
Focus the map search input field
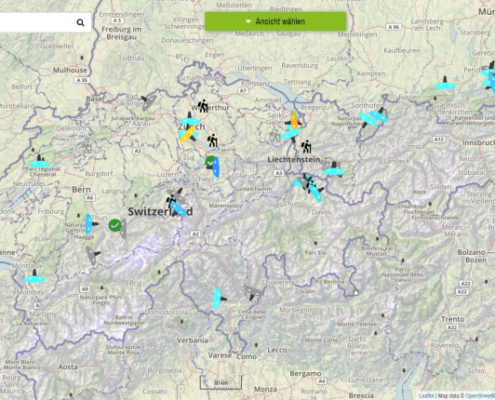[x=36, y=22]
